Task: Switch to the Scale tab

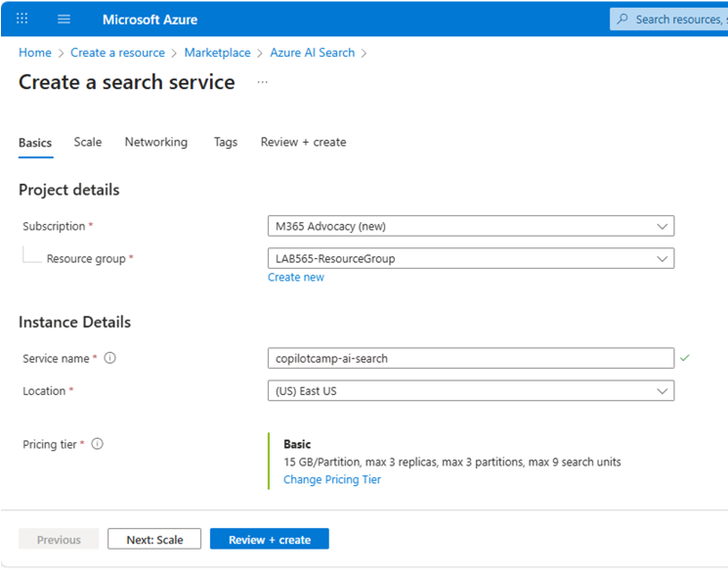Action: [88, 142]
